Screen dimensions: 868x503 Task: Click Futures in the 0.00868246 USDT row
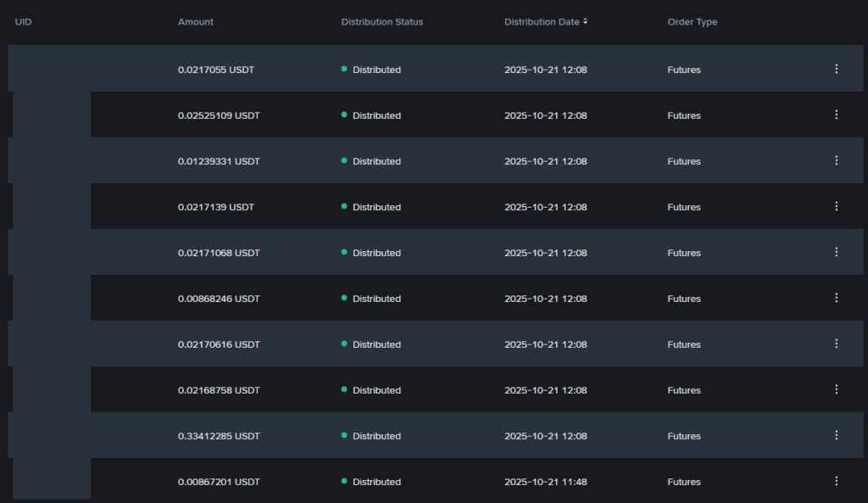683,299
